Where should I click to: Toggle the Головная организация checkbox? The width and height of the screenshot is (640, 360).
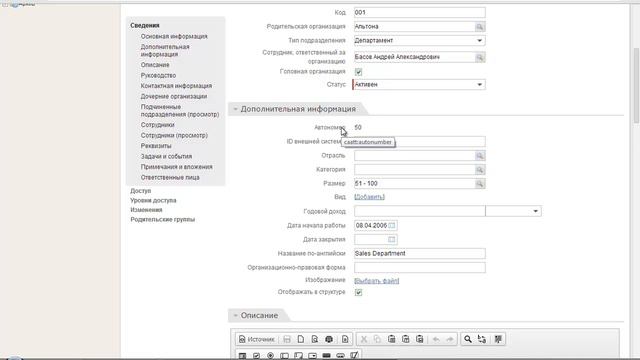[358, 72]
